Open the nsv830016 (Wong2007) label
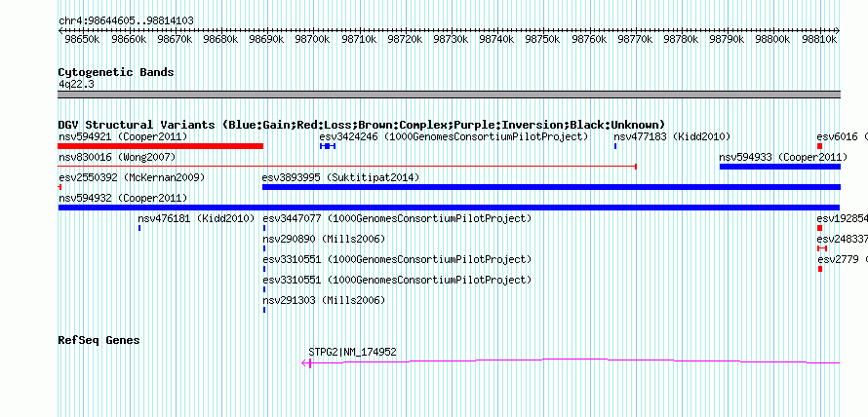868x417 pixels. (117, 157)
